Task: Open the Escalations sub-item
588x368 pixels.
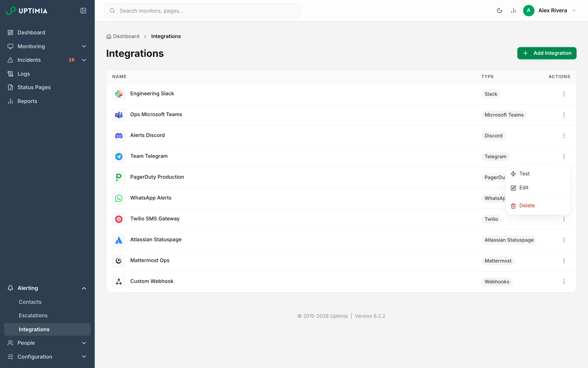Action: (47, 315)
